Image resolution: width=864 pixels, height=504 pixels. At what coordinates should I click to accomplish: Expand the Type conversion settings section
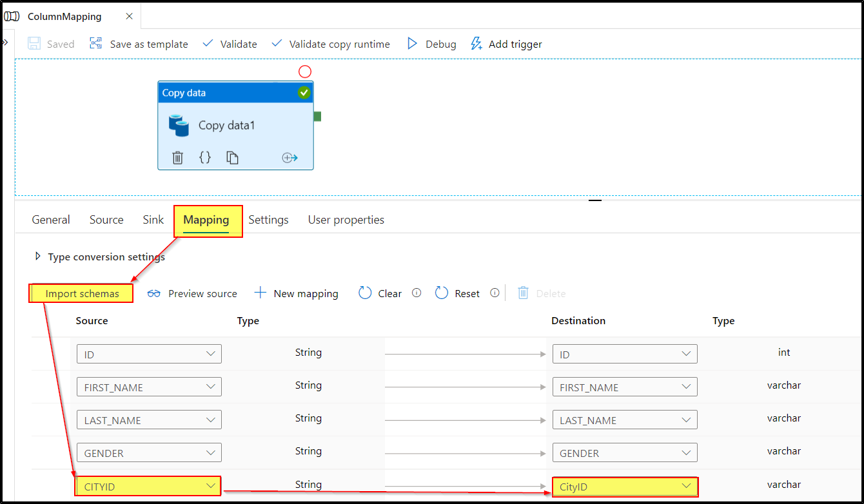(39, 257)
